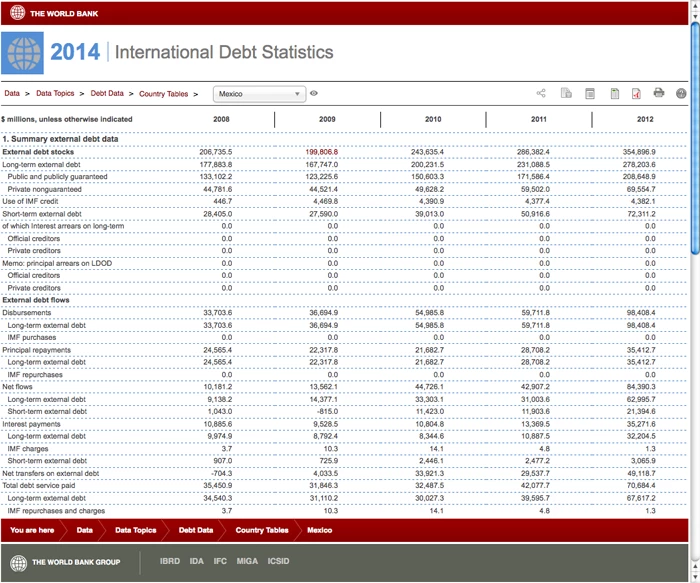This screenshot has height=583, width=700.
Task: Open the share icon in the toolbar
Action: [541, 93]
